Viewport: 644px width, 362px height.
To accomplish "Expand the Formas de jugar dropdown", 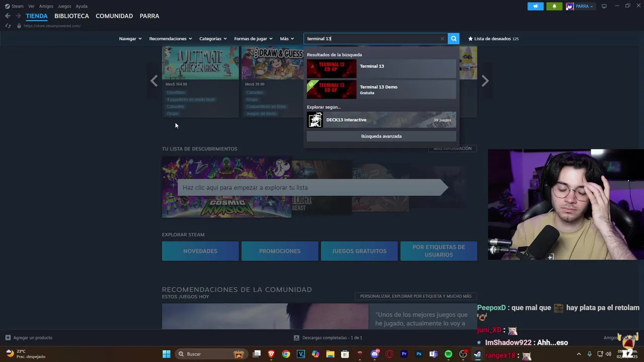I will (x=253, y=39).
